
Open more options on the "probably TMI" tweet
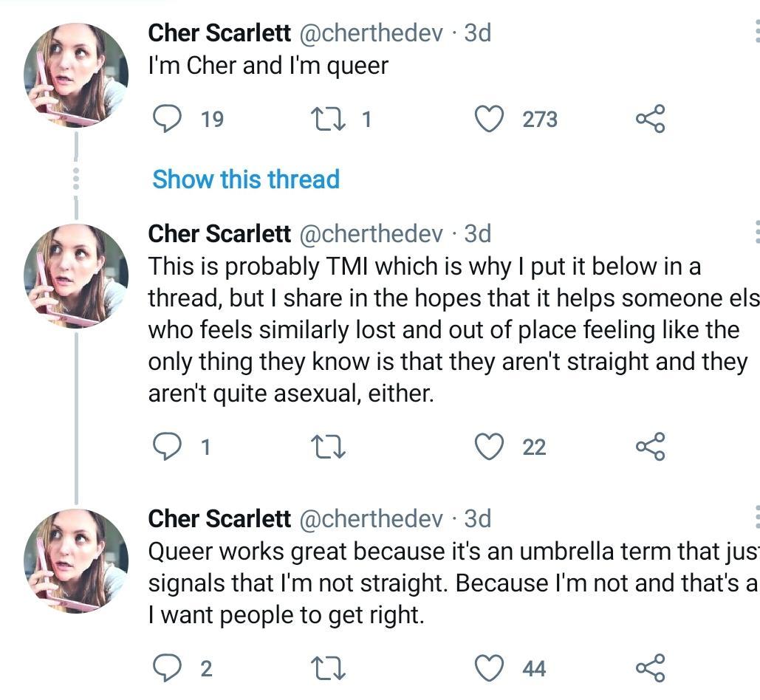(756, 233)
